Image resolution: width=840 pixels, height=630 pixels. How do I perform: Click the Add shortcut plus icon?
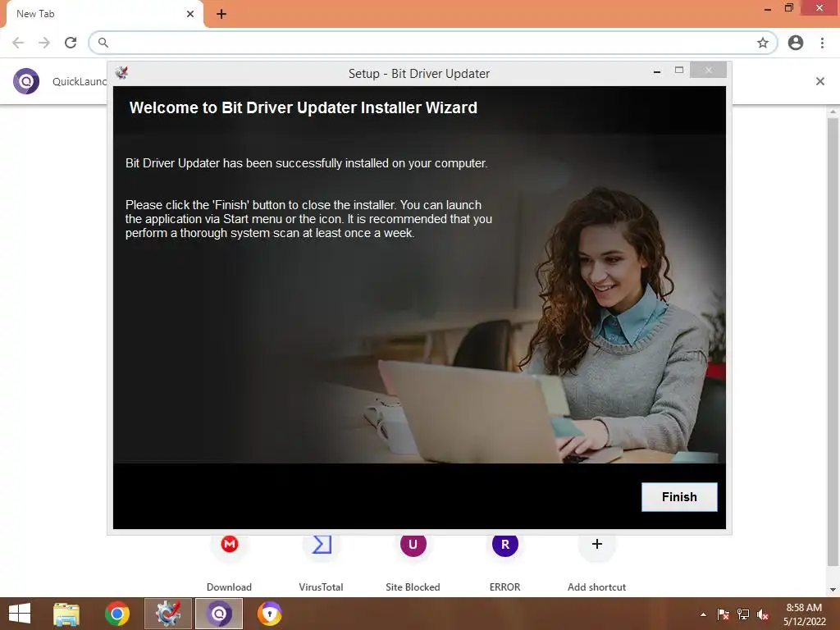(x=597, y=545)
